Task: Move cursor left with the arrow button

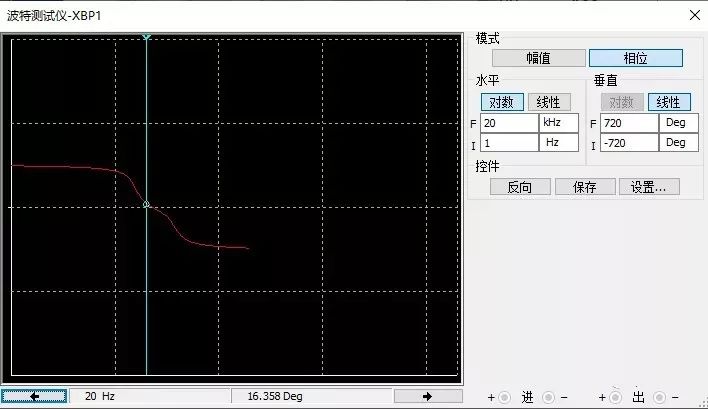Action: click(34, 396)
